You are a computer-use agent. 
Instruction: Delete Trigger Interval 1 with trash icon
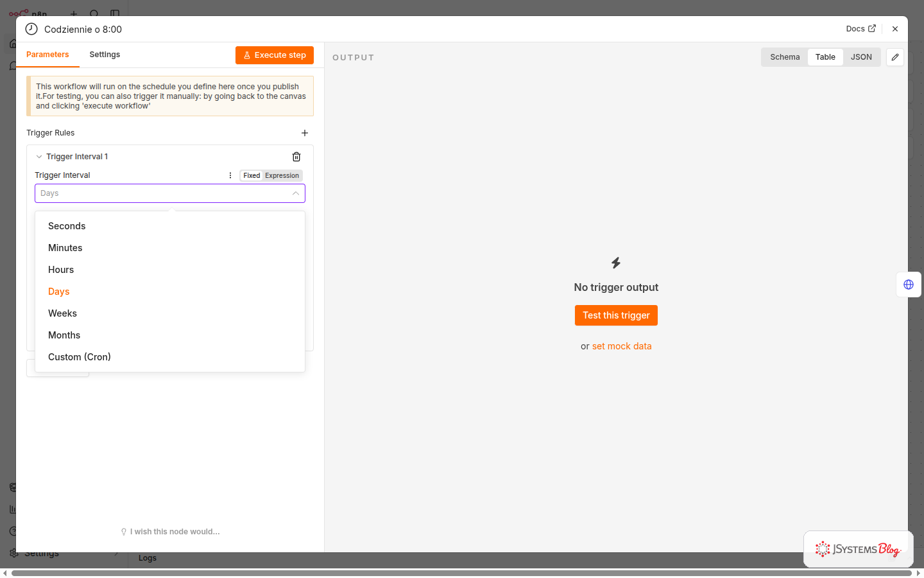coord(296,157)
